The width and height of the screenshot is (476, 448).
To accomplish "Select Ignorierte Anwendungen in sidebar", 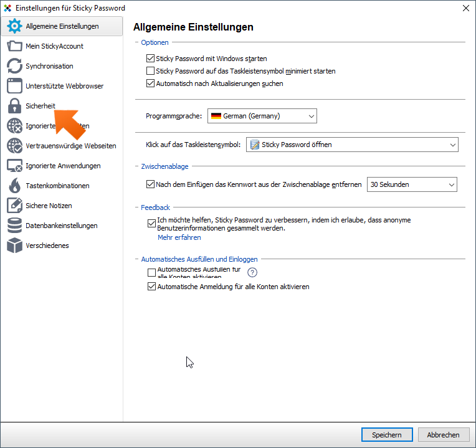I will [62, 166].
